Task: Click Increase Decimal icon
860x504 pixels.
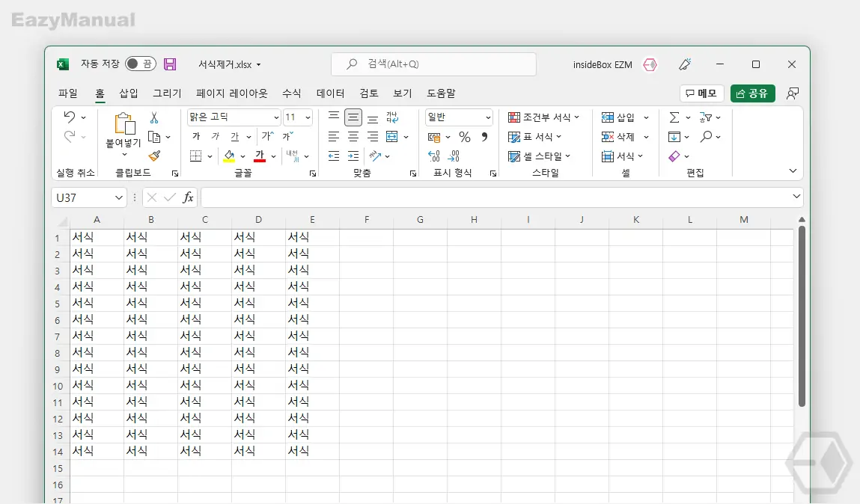Action: 434,156
